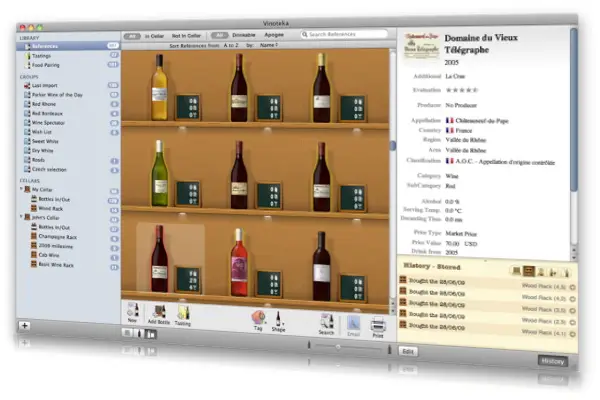Screen dimensions: 600x400
Task: Click the Search toolbar icon
Action: click(326, 324)
